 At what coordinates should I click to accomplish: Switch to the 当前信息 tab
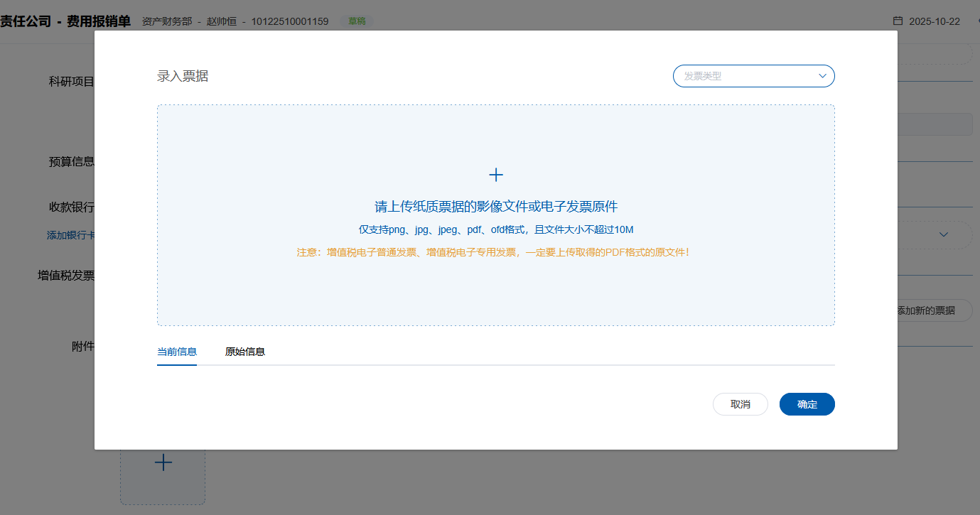pyautogui.click(x=177, y=352)
